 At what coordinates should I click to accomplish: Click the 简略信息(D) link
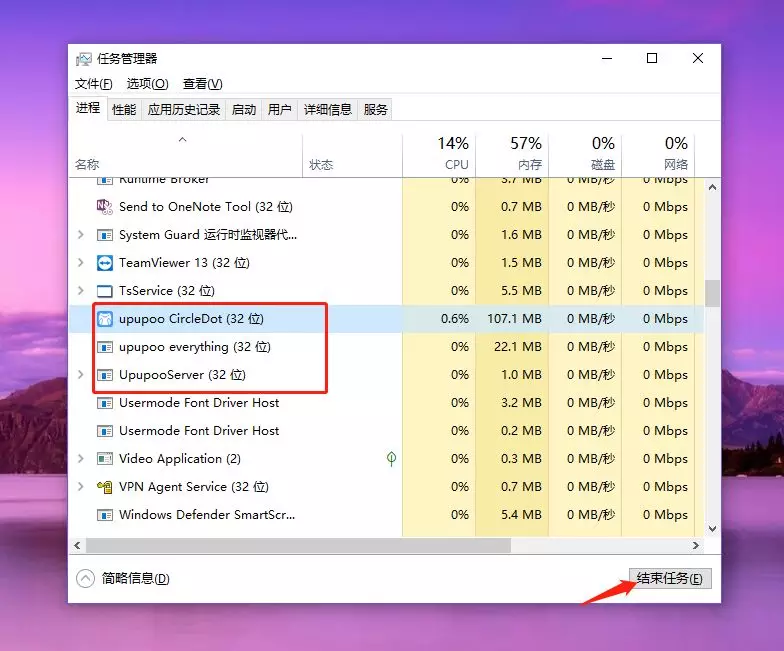point(136,578)
